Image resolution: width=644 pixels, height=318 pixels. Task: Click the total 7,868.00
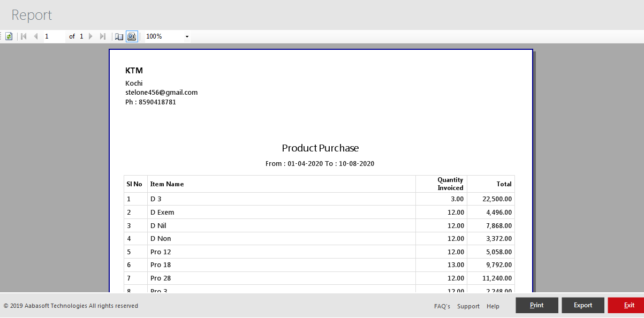click(x=499, y=226)
